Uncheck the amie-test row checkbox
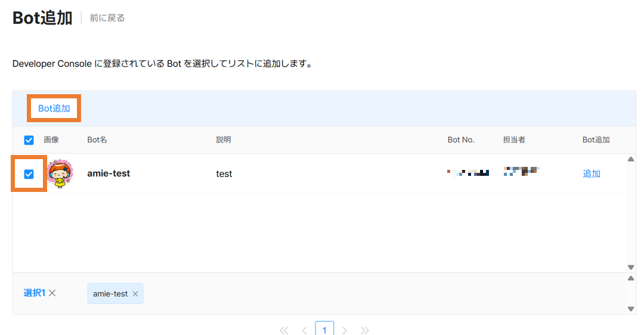Image resolution: width=644 pixels, height=335 pixels. pos(29,174)
